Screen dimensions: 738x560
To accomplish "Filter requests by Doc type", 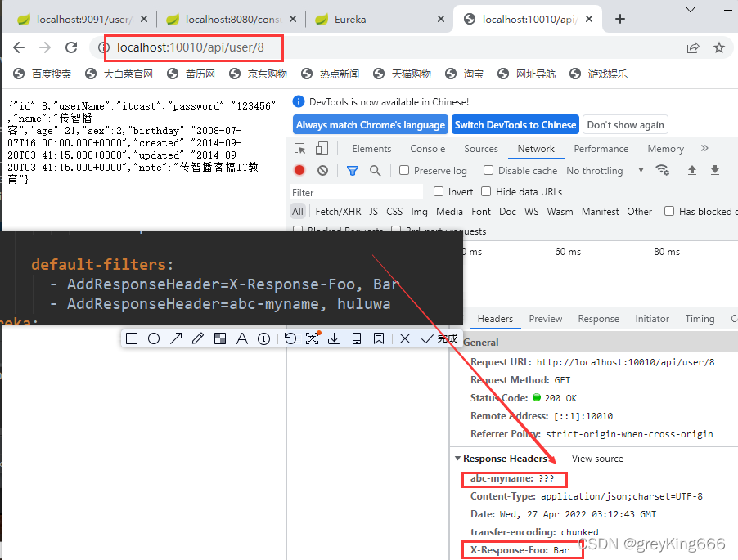I will 507,212.
